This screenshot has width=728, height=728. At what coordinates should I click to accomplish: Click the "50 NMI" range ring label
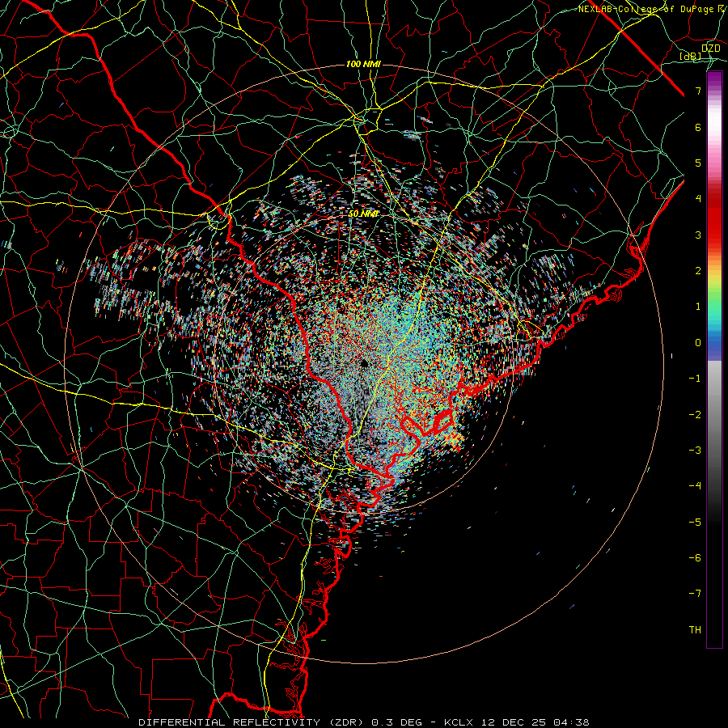(x=363, y=214)
